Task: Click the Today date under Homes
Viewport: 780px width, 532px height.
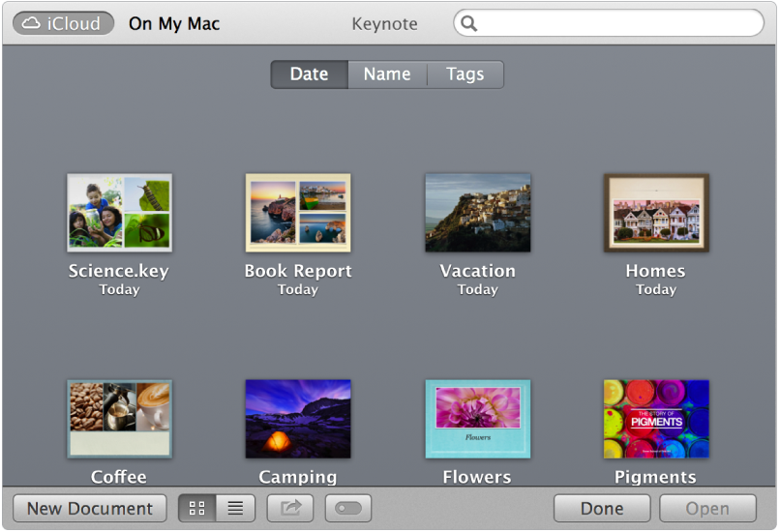Action: coord(656,289)
